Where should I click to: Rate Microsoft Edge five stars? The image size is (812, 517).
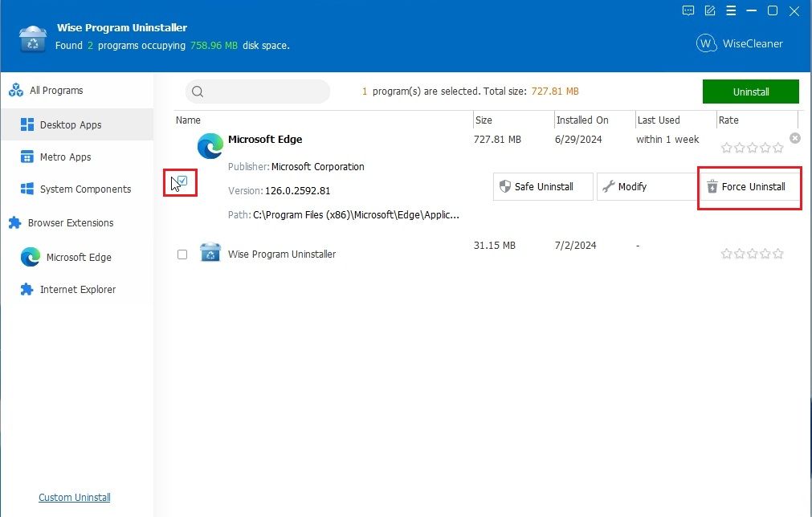click(x=777, y=148)
